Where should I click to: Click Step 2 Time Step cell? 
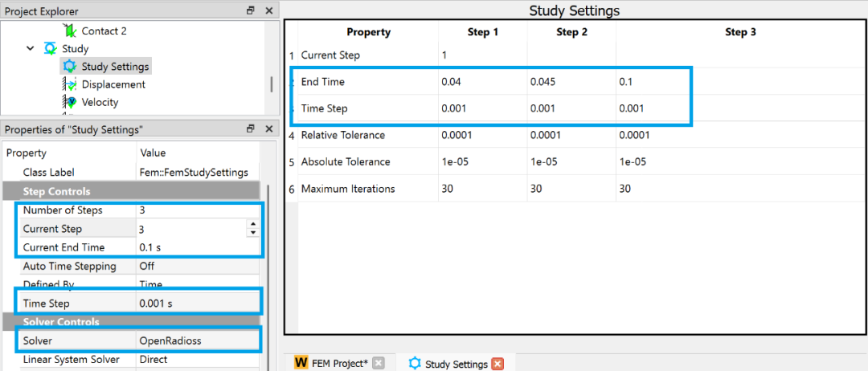571,108
